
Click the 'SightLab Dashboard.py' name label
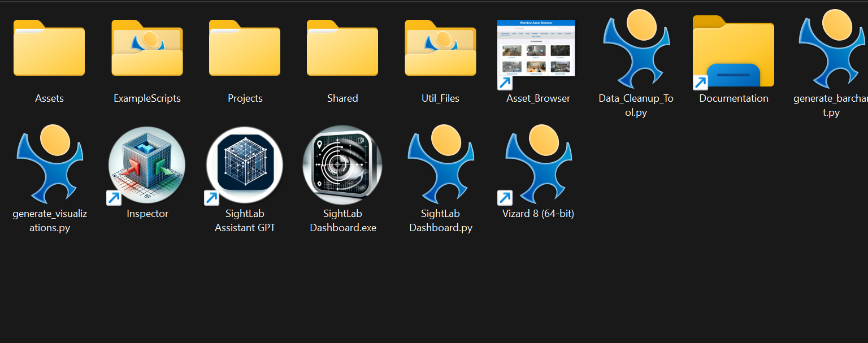pyautogui.click(x=441, y=221)
